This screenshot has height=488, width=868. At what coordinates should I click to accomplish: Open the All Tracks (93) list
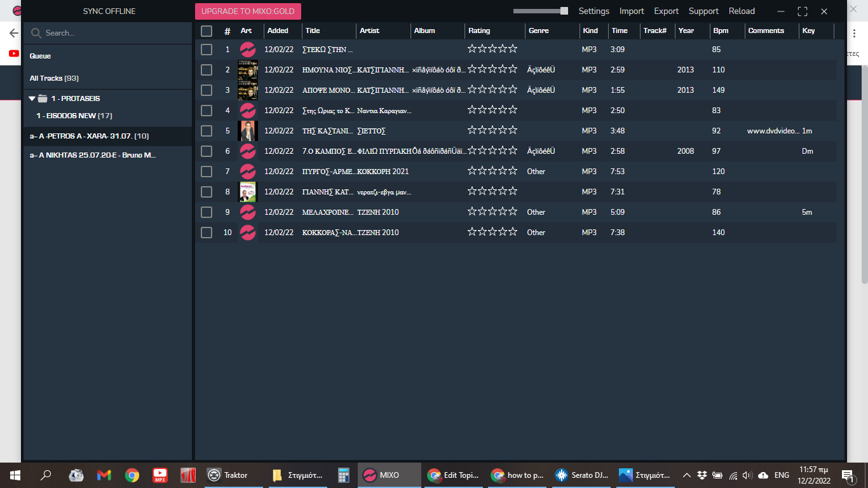click(54, 78)
